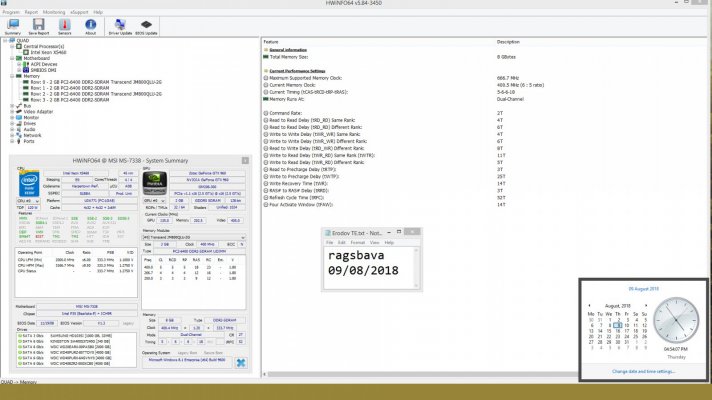The height and width of the screenshot is (400, 712).
Task: Open the Report menu
Action: pos(31,12)
